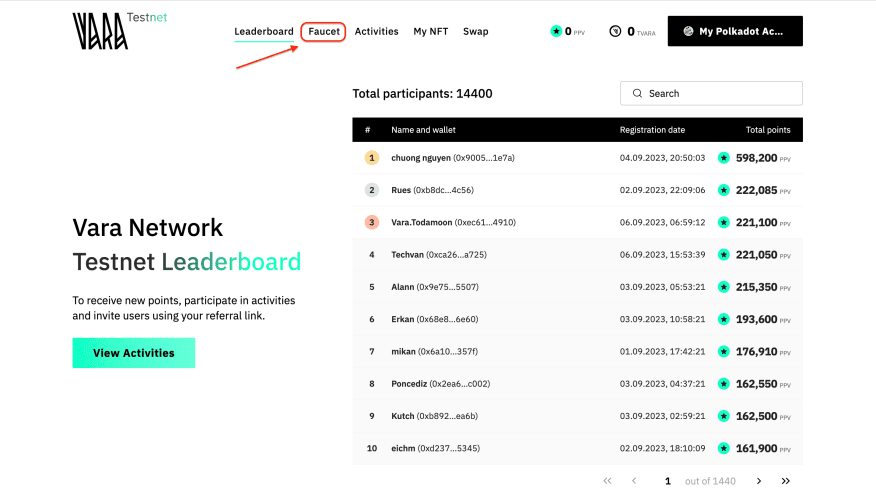Click star icon beside 222,085 points

(723, 190)
